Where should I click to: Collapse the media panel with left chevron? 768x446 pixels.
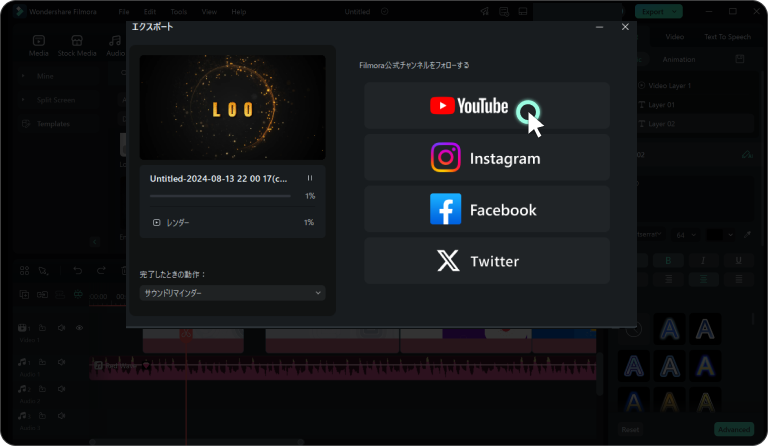point(95,241)
